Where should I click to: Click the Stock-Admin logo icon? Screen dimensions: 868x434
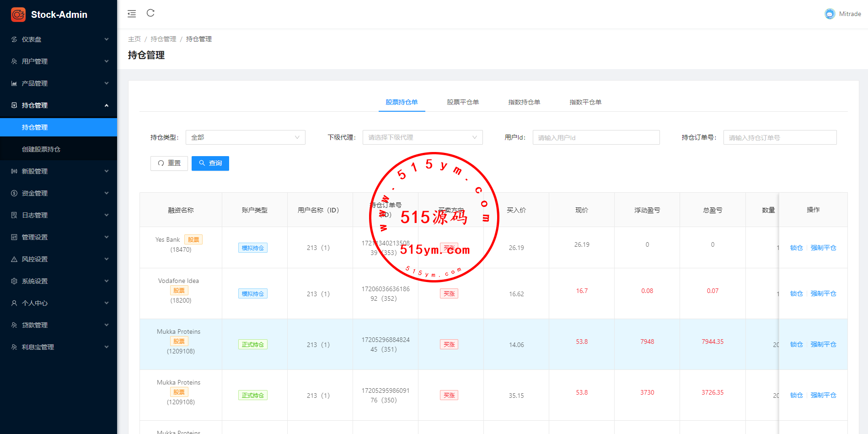(x=18, y=15)
